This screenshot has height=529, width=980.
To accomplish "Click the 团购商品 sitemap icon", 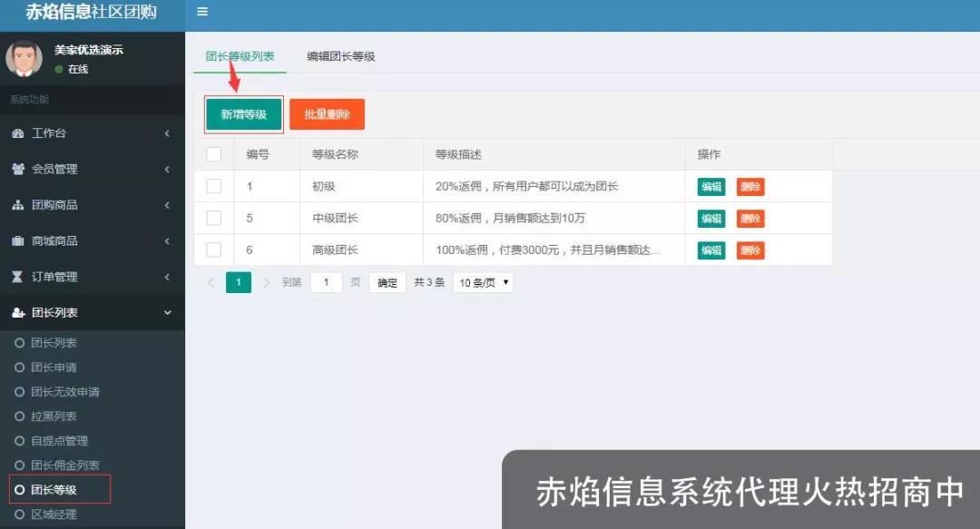I will [18, 205].
